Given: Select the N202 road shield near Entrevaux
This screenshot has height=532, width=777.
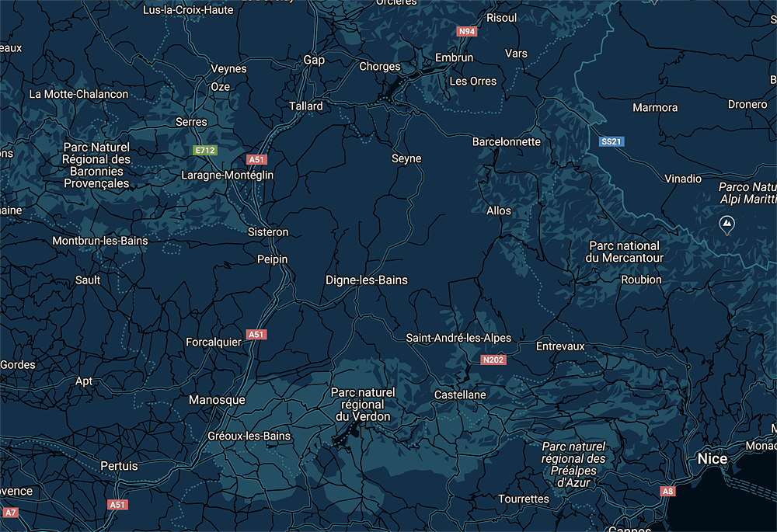Looking at the screenshot, I should pos(493,360).
